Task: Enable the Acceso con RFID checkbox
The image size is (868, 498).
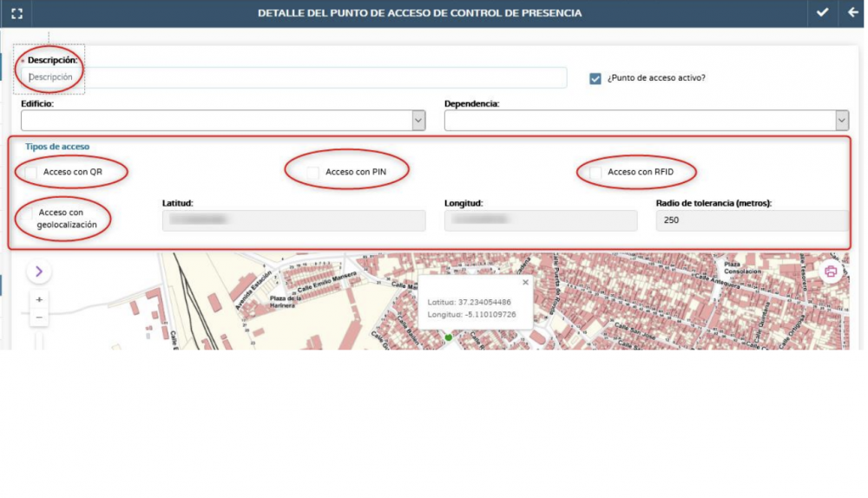Action: coord(595,173)
